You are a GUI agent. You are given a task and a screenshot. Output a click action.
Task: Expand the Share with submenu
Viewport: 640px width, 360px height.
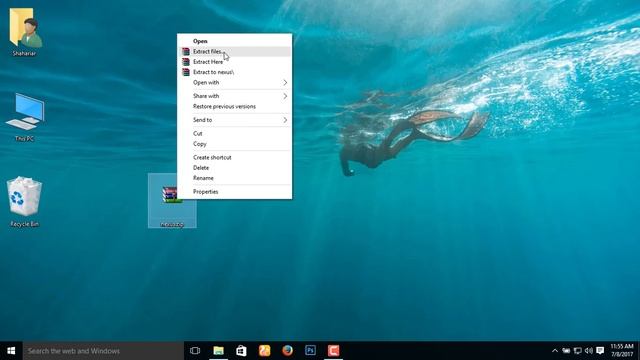tap(235, 96)
